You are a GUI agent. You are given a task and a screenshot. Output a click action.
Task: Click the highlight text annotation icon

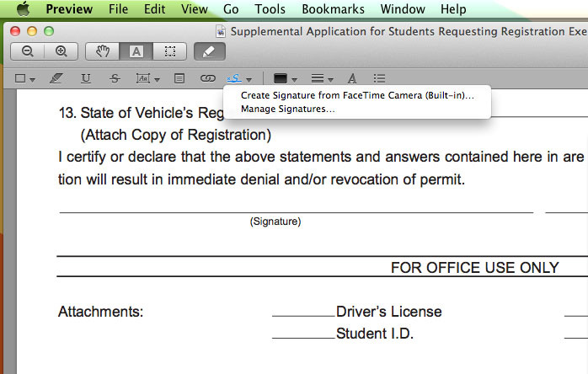tap(56, 78)
